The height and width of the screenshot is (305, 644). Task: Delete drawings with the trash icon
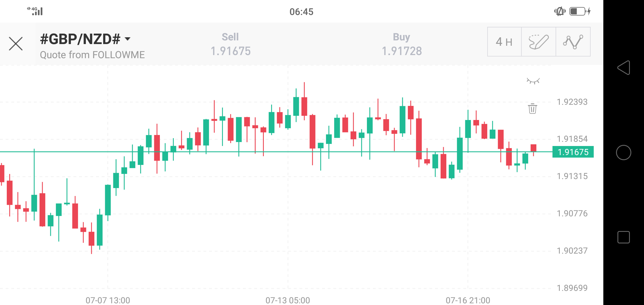tap(532, 108)
